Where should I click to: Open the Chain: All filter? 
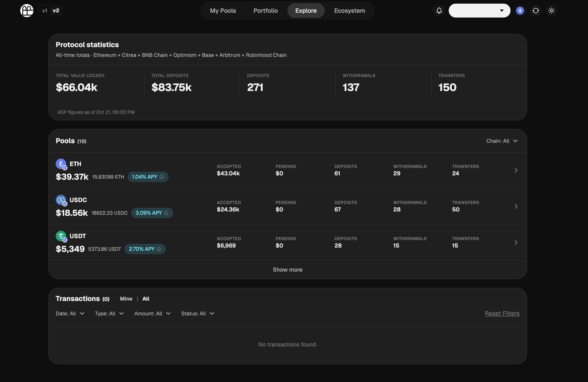(x=502, y=141)
